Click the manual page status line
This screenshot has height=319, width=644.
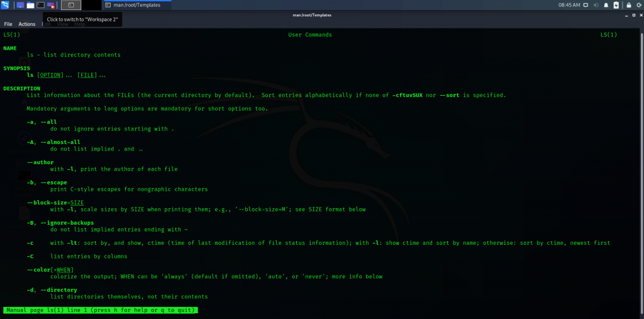pyautogui.click(x=101, y=310)
